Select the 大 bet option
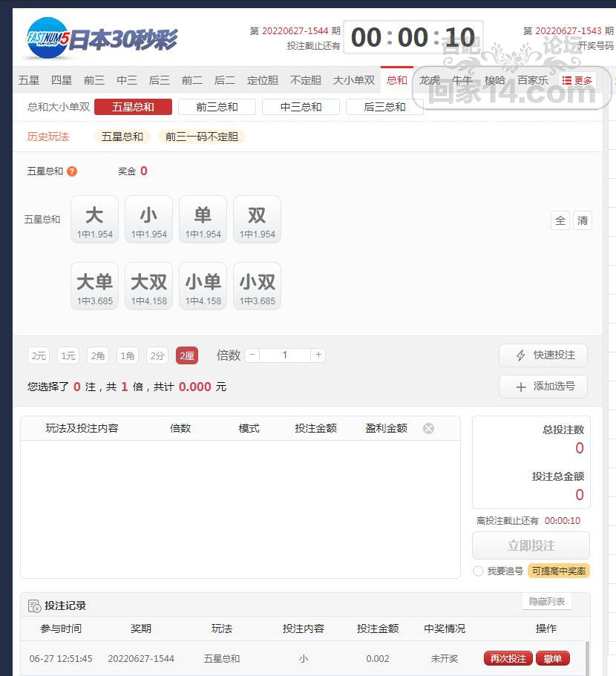 (94, 220)
